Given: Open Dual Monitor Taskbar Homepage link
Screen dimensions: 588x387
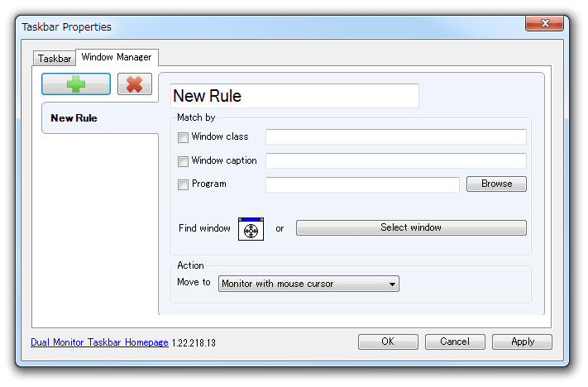Looking at the screenshot, I should tap(99, 342).
